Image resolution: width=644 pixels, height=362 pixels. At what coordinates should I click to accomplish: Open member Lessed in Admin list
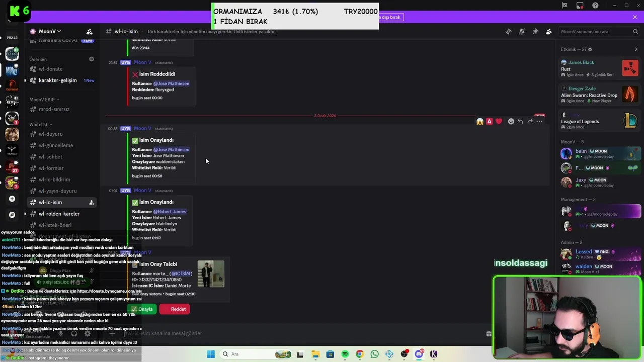(600, 254)
